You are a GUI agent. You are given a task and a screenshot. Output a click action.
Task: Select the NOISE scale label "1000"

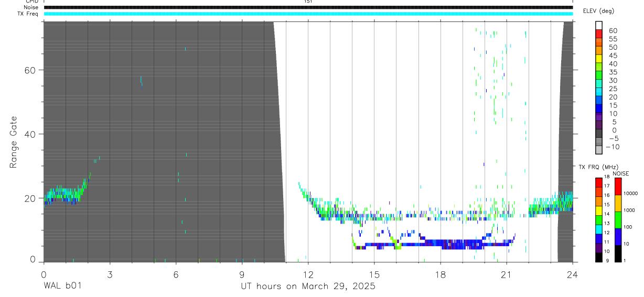629,210
